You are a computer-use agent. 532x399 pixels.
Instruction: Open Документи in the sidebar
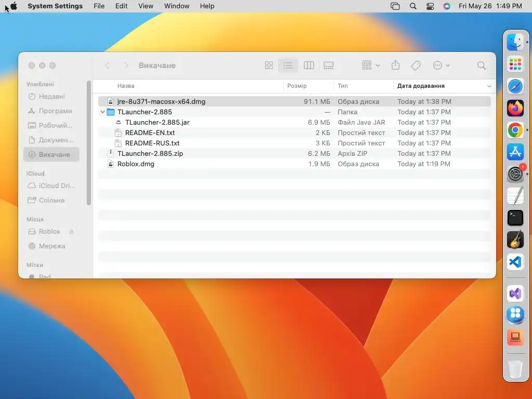(51, 140)
